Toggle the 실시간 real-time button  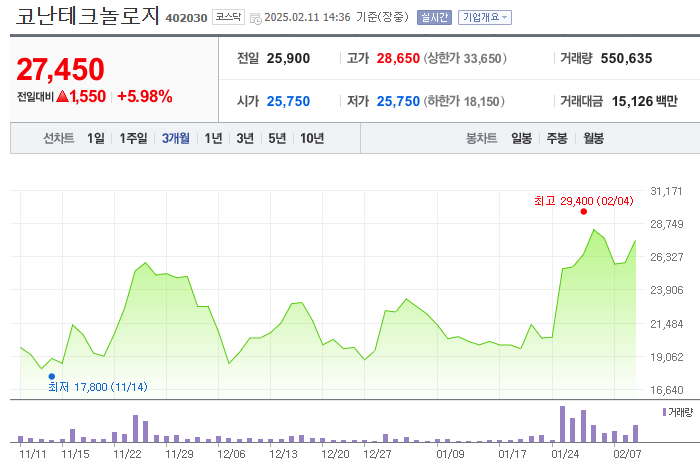pos(434,17)
